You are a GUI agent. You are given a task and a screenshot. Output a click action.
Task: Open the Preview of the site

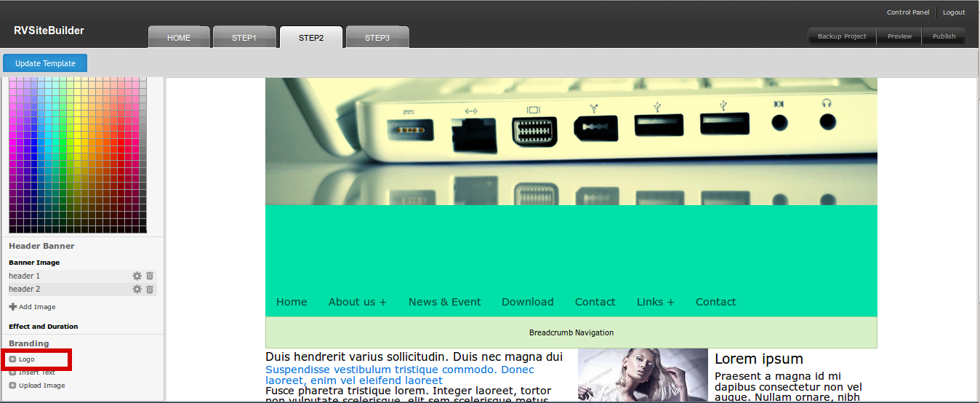point(899,36)
